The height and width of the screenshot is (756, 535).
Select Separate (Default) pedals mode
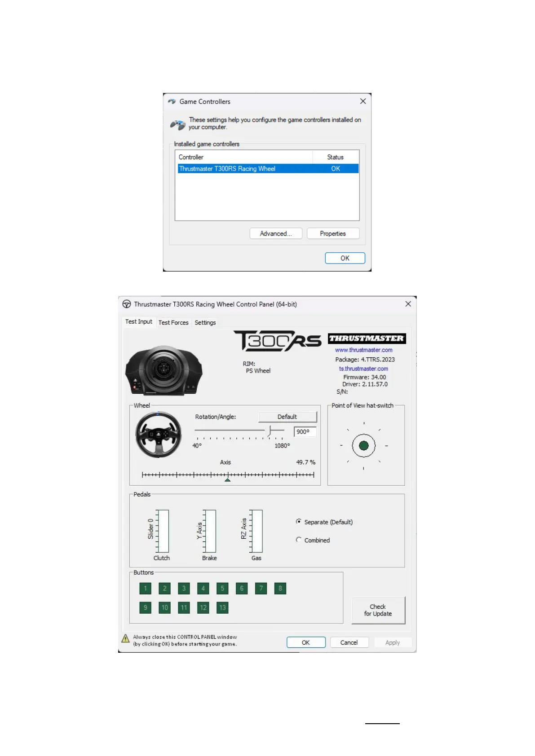[299, 522]
